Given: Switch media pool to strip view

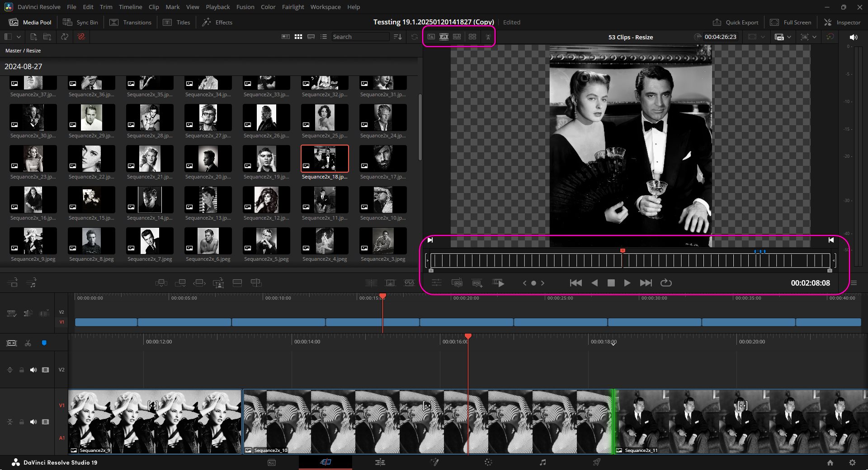Looking at the screenshot, I should [x=311, y=37].
